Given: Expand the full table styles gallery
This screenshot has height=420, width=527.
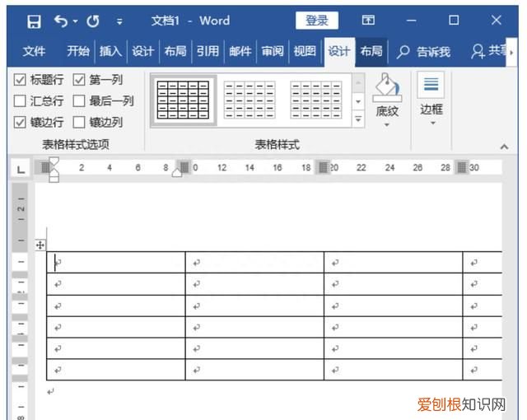Looking at the screenshot, I should pyautogui.click(x=358, y=119).
